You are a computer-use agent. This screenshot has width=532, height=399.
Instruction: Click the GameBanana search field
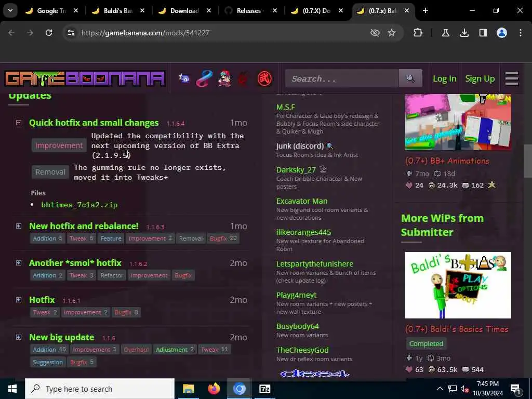click(342, 78)
